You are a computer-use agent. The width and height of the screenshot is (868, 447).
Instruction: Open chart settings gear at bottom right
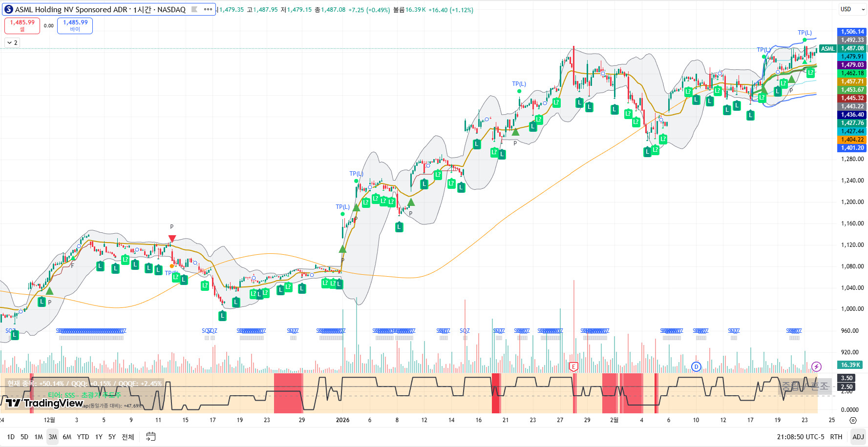pos(853,420)
